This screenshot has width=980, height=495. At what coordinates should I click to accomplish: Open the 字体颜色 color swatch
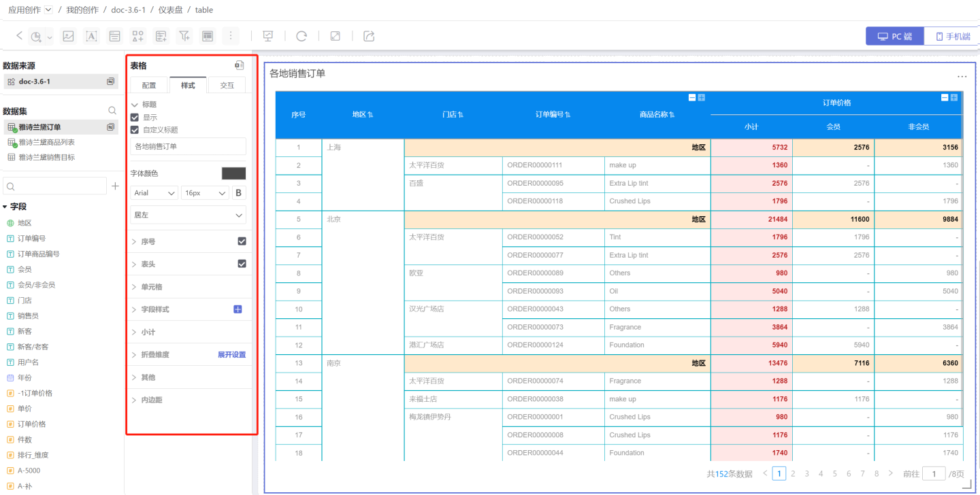(x=233, y=173)
